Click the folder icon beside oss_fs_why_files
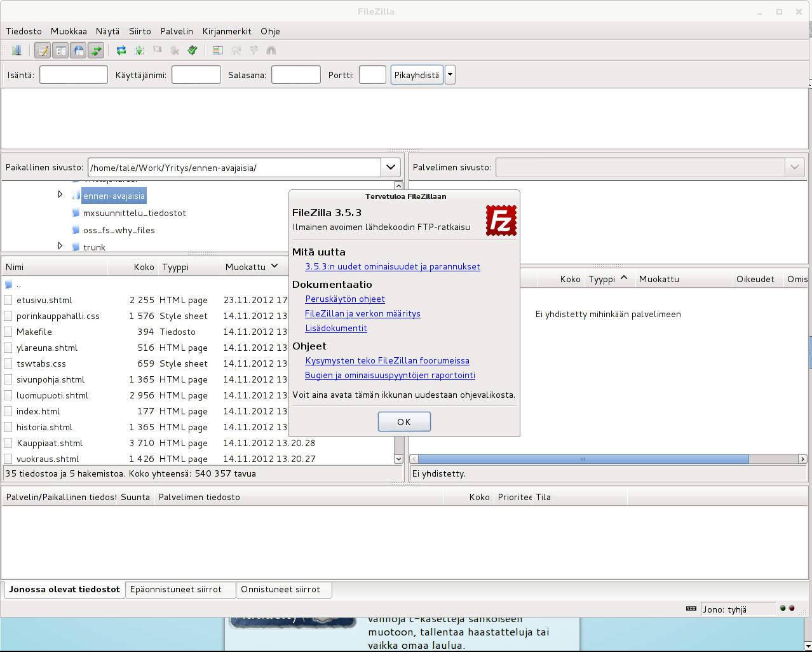Image resolution: width=812 pixels, height=652 pixels. tap(76, 230)
